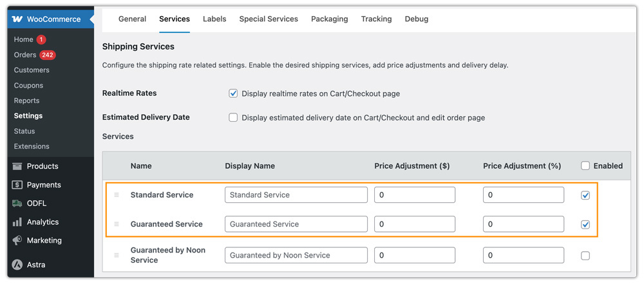
Task: Uncheck the Standard Service enabled checkbox
Action: click(x=585, y=195)
